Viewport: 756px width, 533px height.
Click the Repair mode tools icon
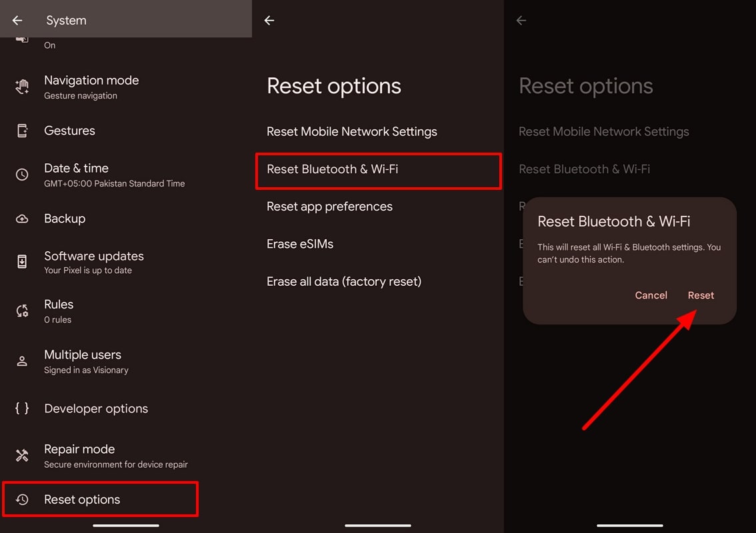22,456
